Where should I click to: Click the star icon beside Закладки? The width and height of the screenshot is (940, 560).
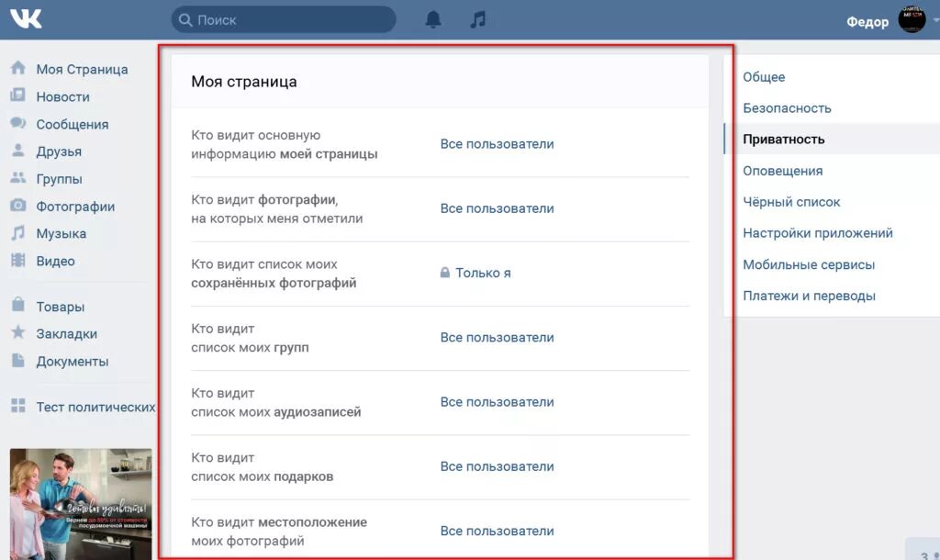tap(18, 332)
